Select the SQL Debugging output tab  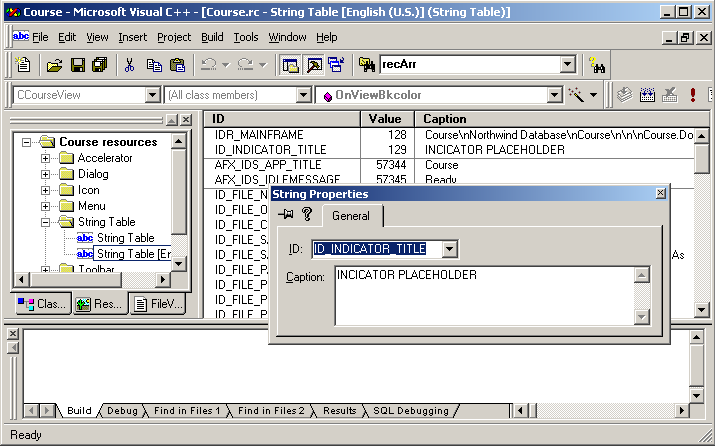(411, 410)
